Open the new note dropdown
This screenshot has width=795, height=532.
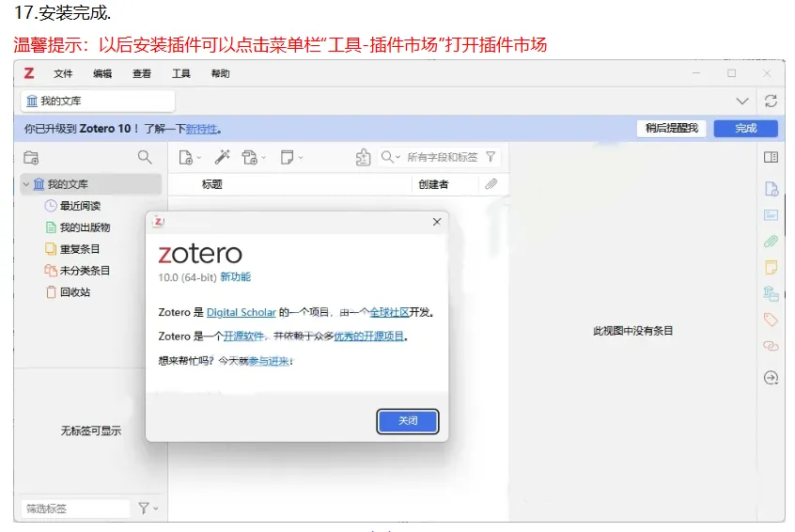291,158
